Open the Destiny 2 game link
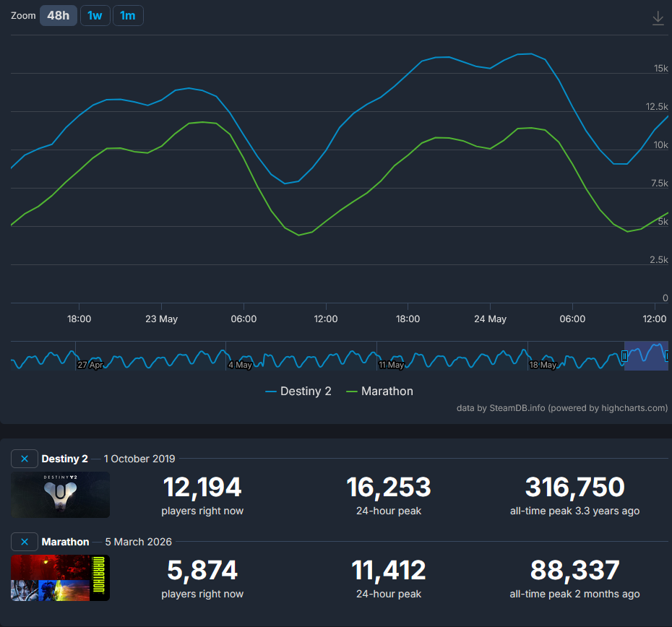The width and height of the screenshot is (672, 627). (65, 459)
